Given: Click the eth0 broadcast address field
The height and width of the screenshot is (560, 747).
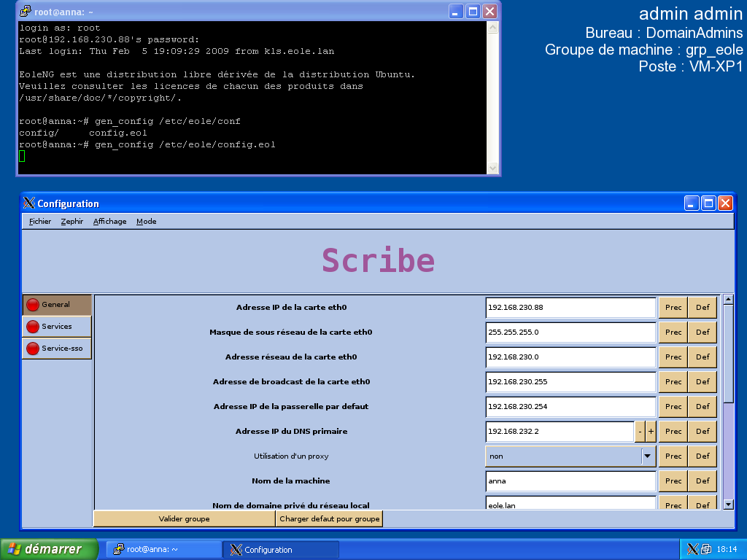Looking at the screenshot, I should [x=570, y=382].
